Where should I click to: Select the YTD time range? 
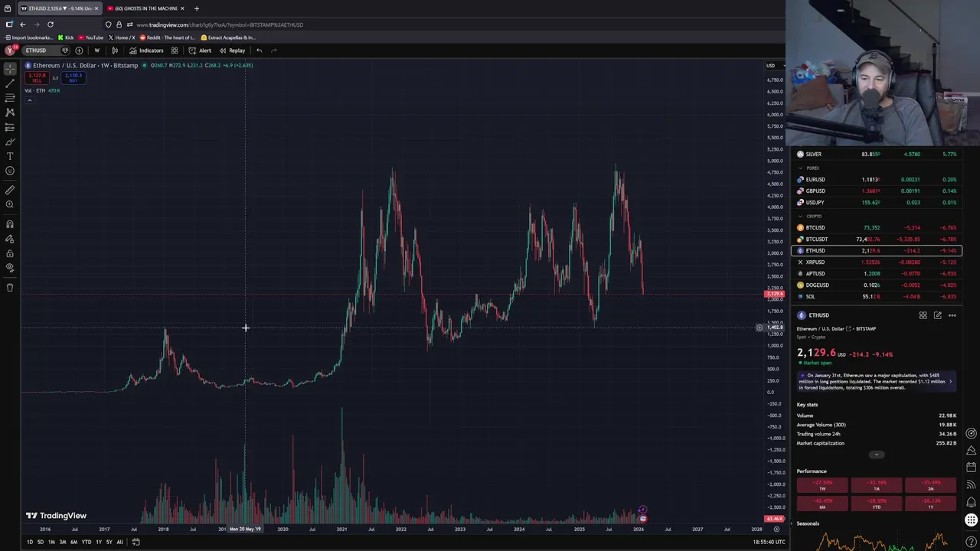click(87, 542)
